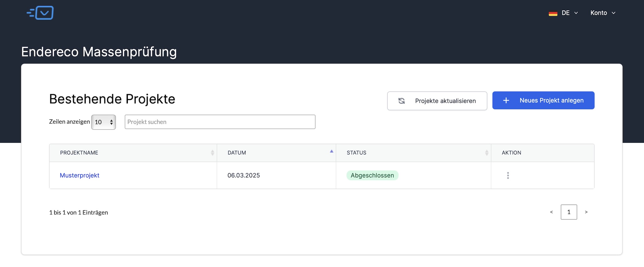Open the Musterprojekt project link
This screenshot has width=644, height=267.
click(x=80, y=175)
